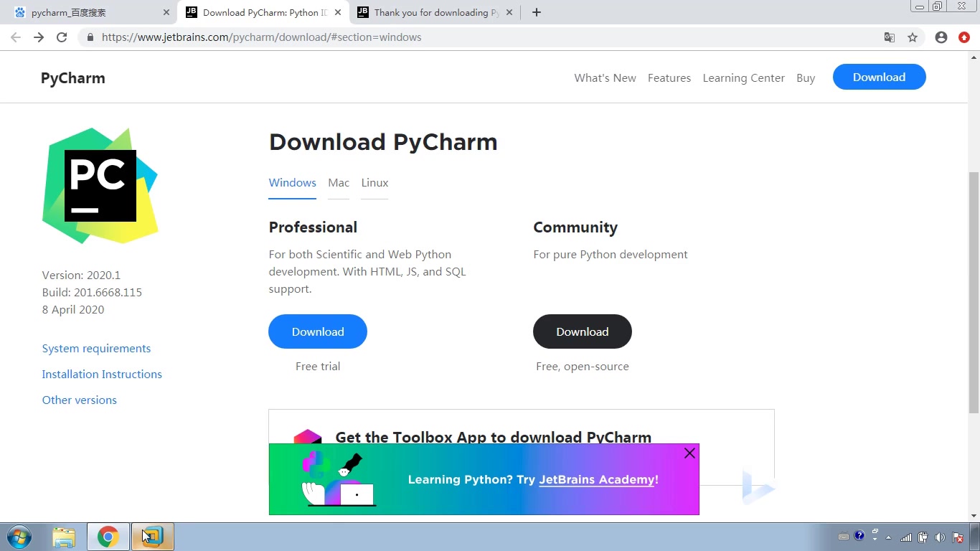The image size is (980, 551).
Task: Open the Learning Center menu item
Action: (x=743, y=77)
